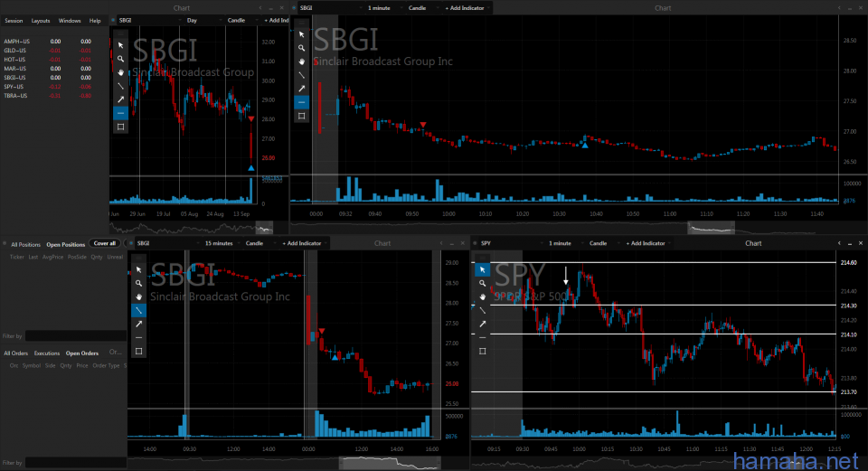This screenshot has width=868, height=471.
Task: Click Add Indicator in the 15 minutes chart
Action: [x=302, y=243]
